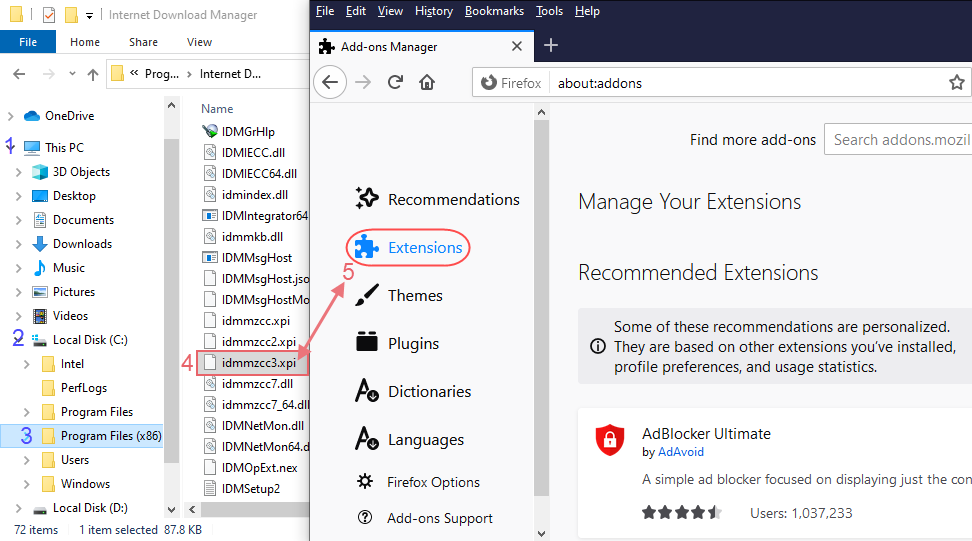Open a new Firefox tab
Screen dimensions: 972x541
pos(550,45)
